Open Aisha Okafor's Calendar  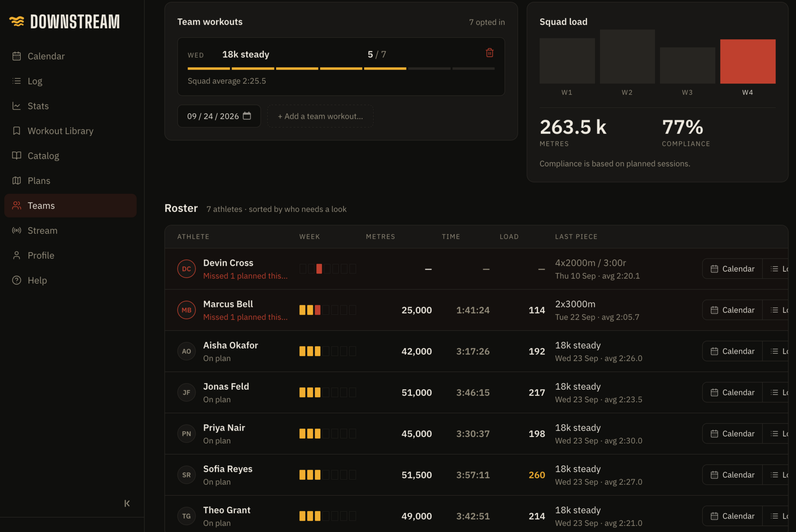point(732,351)
